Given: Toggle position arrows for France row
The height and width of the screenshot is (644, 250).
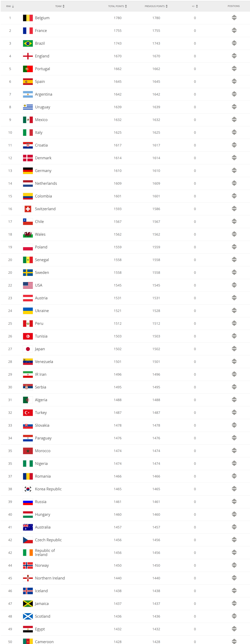Looking at the screenshot, I should pos(234,31).
